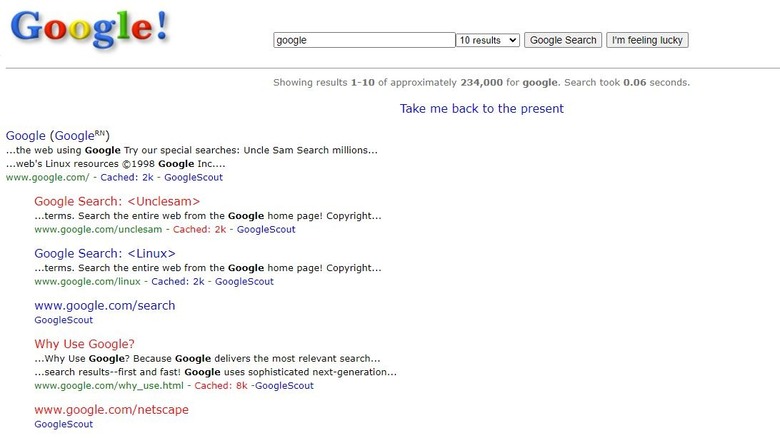Screen dimensions: 780x438
Task: Follow the Take me back to the present link
Action: (x=481, y=108)
